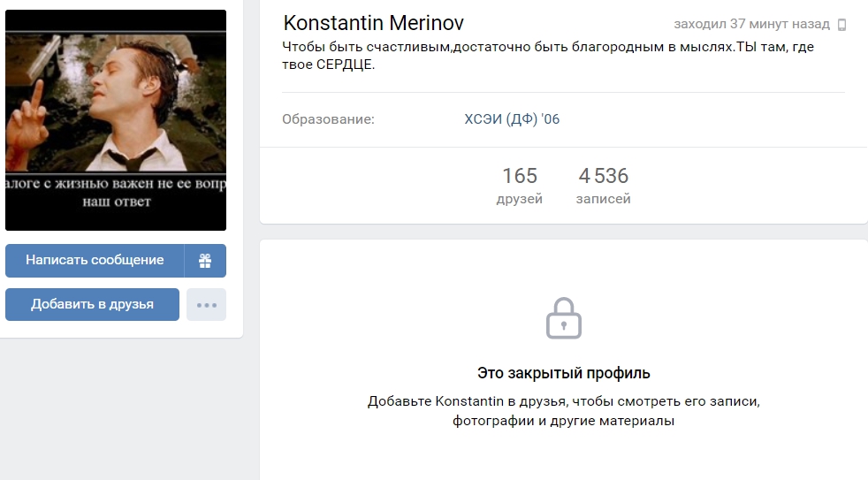Click the closed profile lock icon
The height and width of the screenshot is (480, 868).
point(564,318)
